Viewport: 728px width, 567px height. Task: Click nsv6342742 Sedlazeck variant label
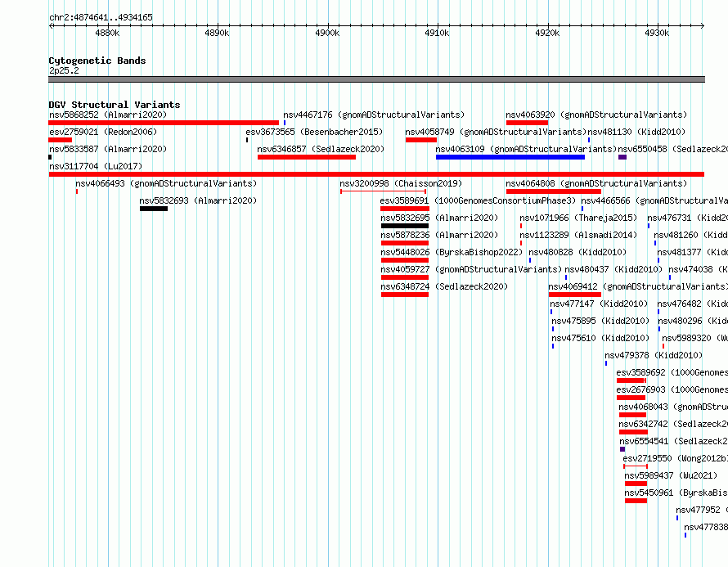(x=673, y=424)
